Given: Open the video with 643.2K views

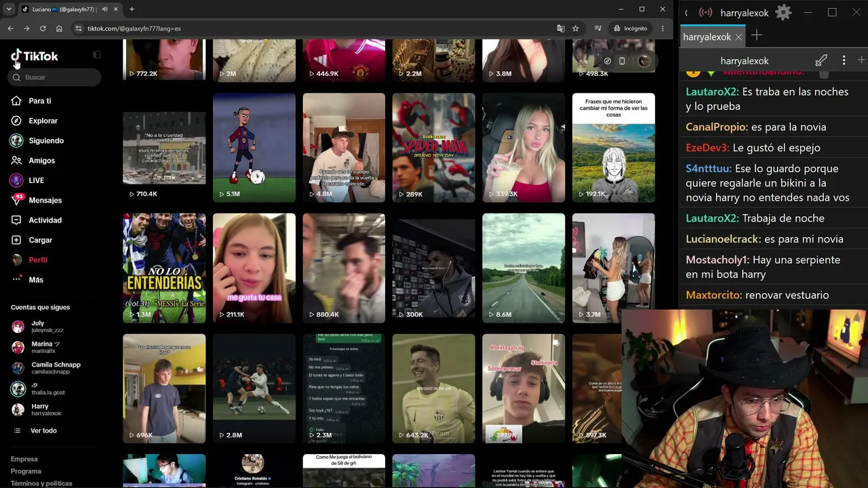Looking at the screenshot, I should 434,388.
